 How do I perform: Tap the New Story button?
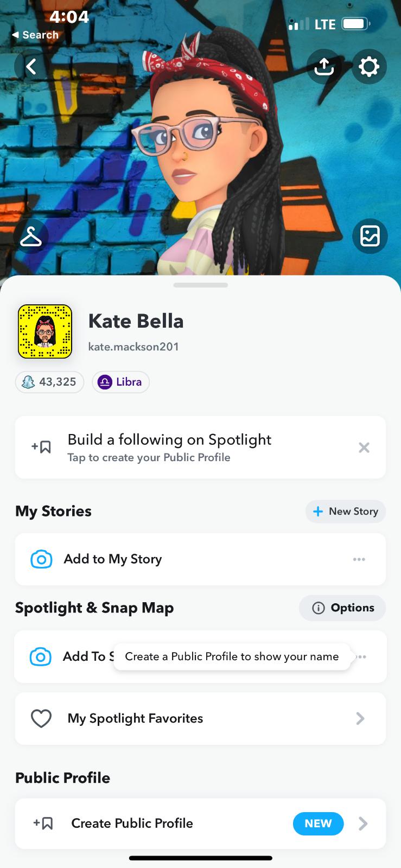[x=346, y=512]
